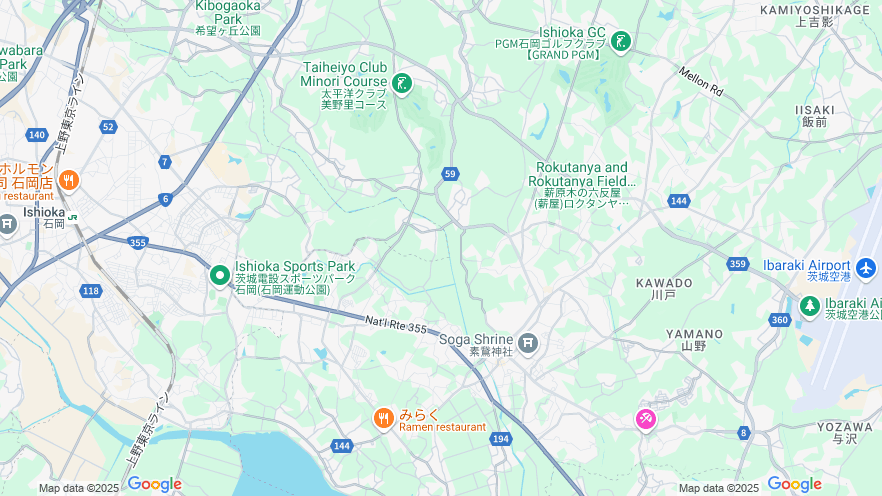Select the route 59 road shield
882x496 pixels.
tap(449, 174)
